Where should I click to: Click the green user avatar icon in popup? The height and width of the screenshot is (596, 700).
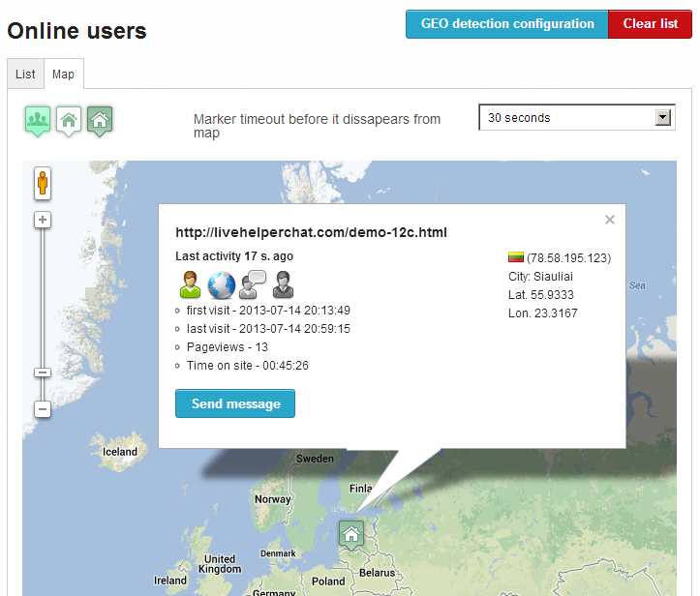pos(190,284)
